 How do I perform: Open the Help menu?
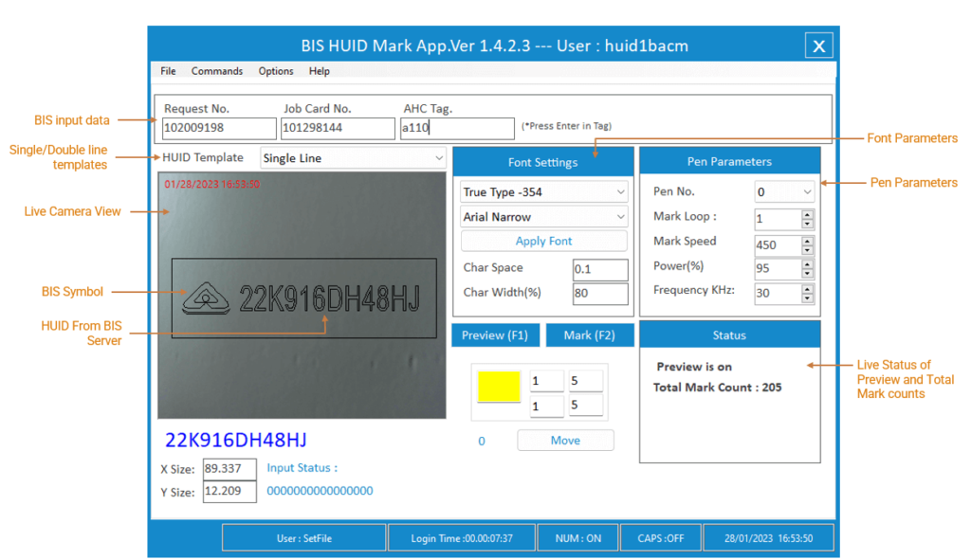point(319,71)
